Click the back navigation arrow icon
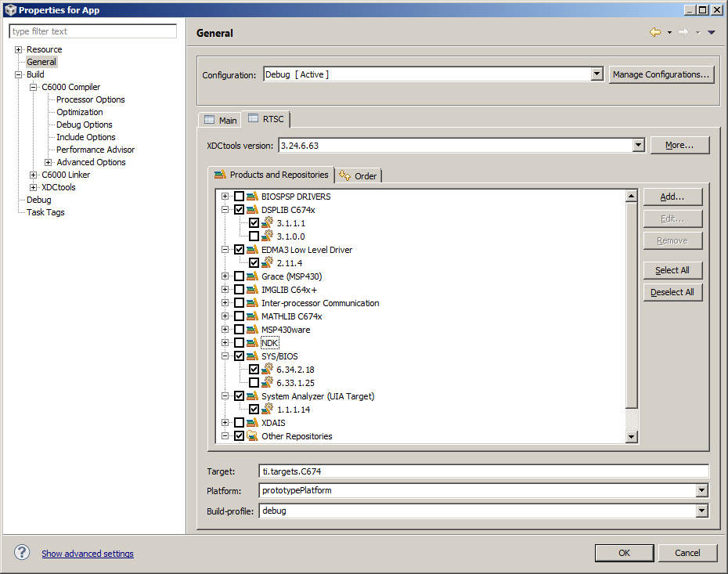This screenshot has height=574, width=728. coord(655,32)
